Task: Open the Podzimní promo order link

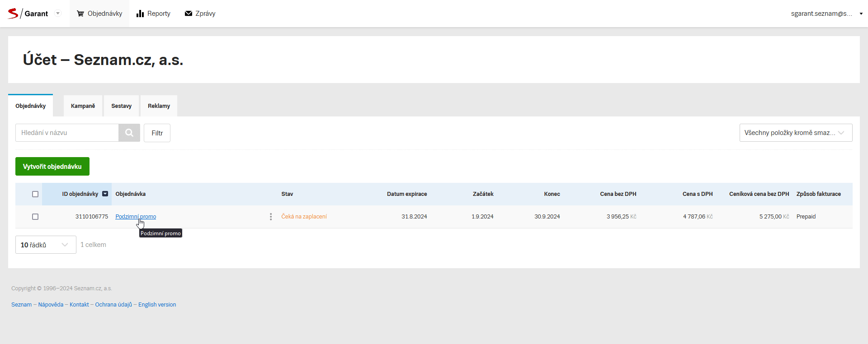Action: click(x=136, y=217)
